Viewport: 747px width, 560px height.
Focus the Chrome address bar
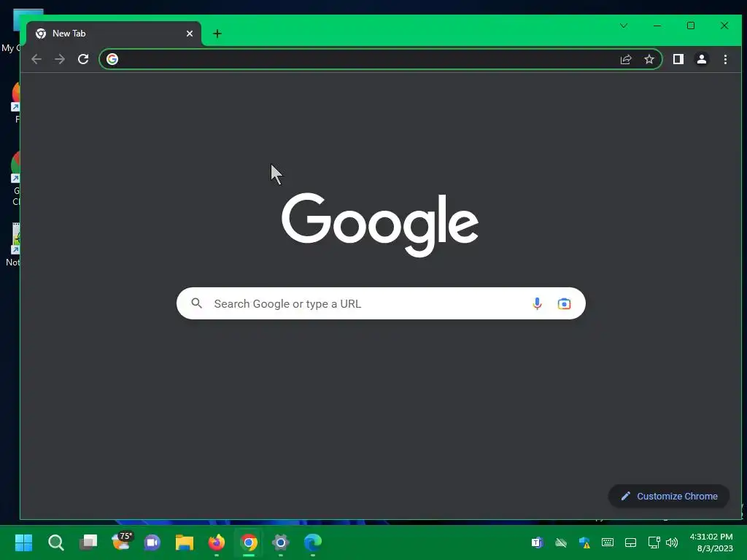pos(380,59)
